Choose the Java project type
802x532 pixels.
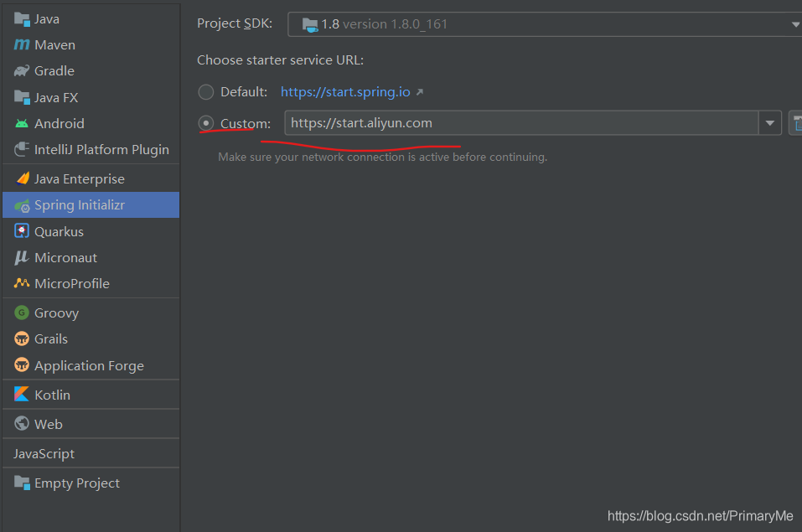point(91,19)
